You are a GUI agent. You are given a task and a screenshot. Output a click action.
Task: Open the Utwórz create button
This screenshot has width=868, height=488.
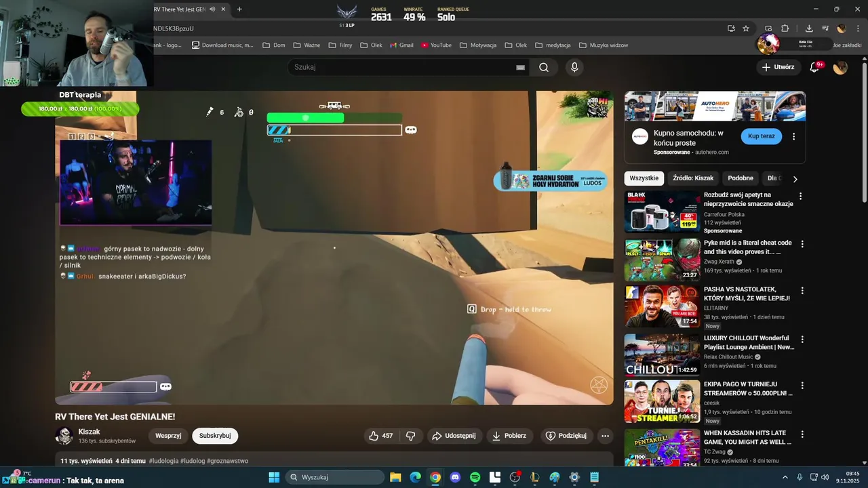click(x=778, y=67)
